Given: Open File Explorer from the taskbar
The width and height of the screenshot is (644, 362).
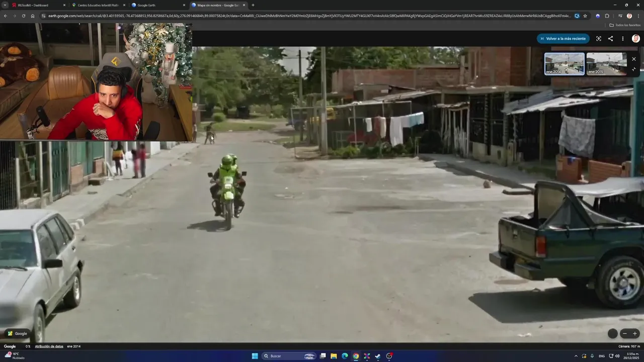Looking at the screenshot, I should pos(334,356).
